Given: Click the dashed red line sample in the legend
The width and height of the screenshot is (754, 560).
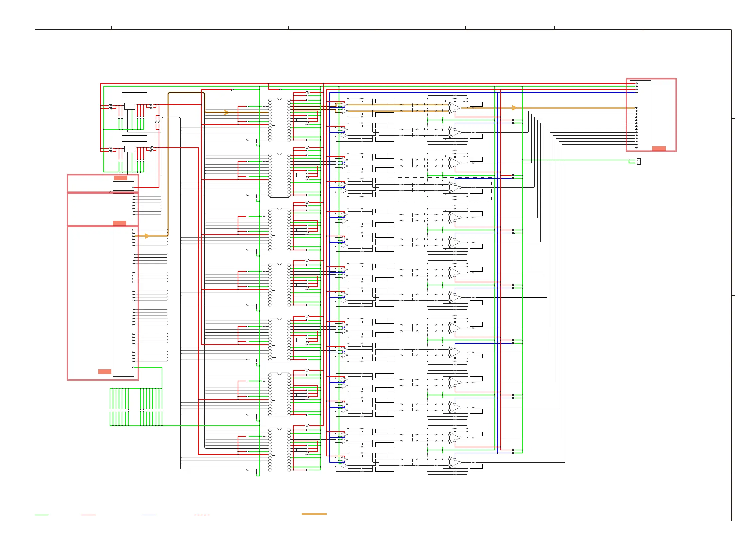Looking at the screenshot, I should click(202, 515).
